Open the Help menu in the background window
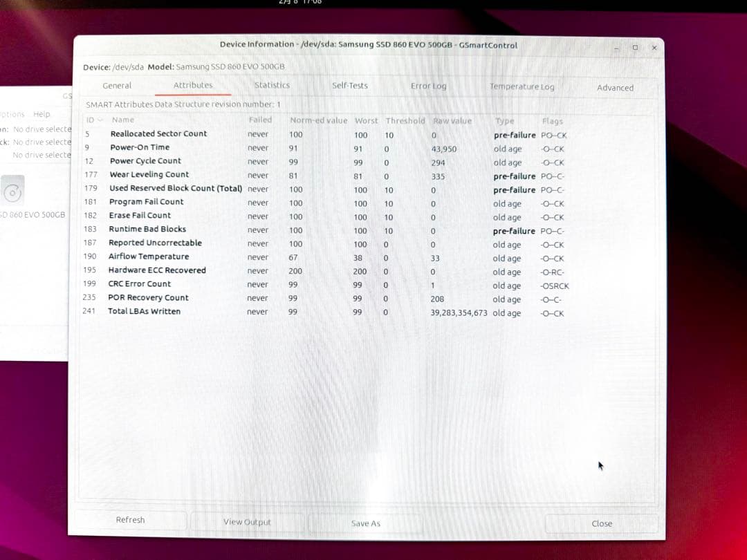Screen dimensions: 747x560 click(x=41, y=114)
